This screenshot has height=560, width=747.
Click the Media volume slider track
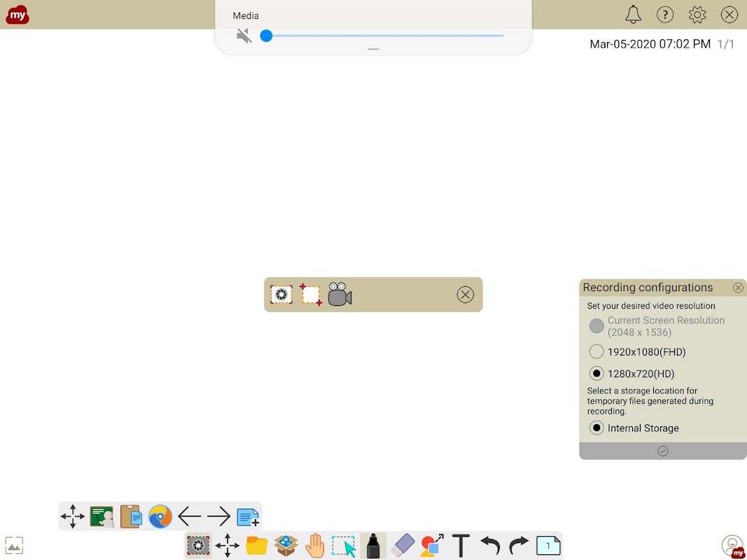coord(382,36)
